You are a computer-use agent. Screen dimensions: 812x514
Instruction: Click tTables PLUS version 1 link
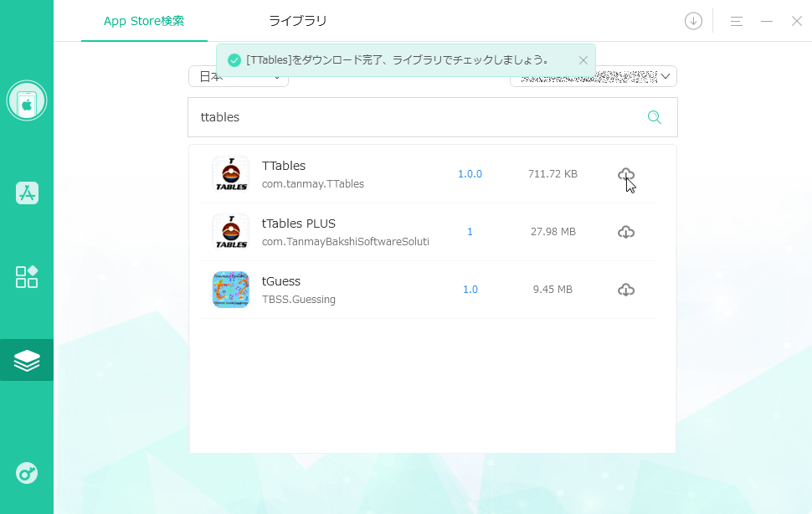click(470, 232)
